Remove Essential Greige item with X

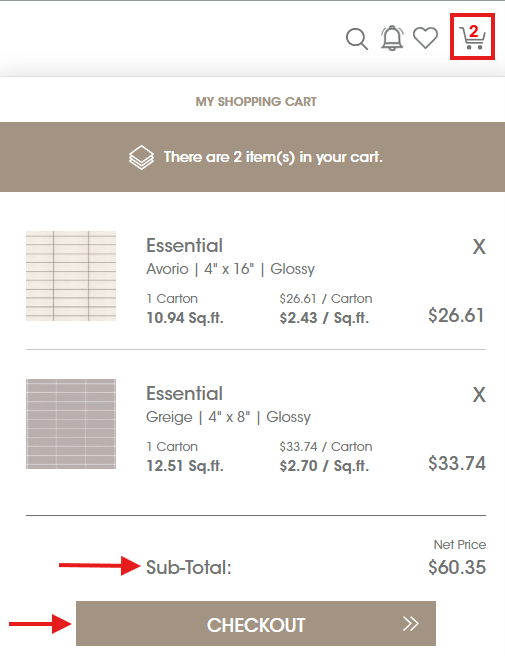coord(479,395)
